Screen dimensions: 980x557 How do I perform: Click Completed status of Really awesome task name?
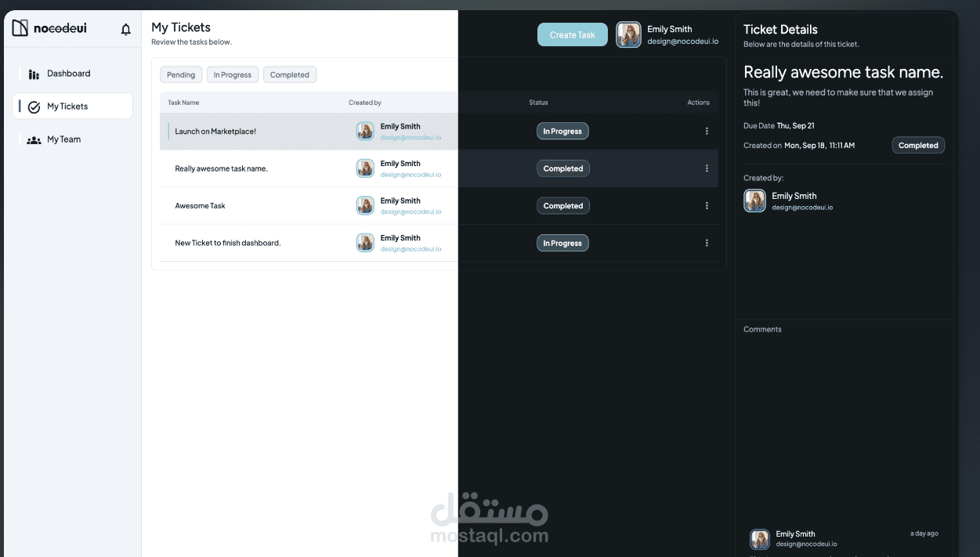563,168
